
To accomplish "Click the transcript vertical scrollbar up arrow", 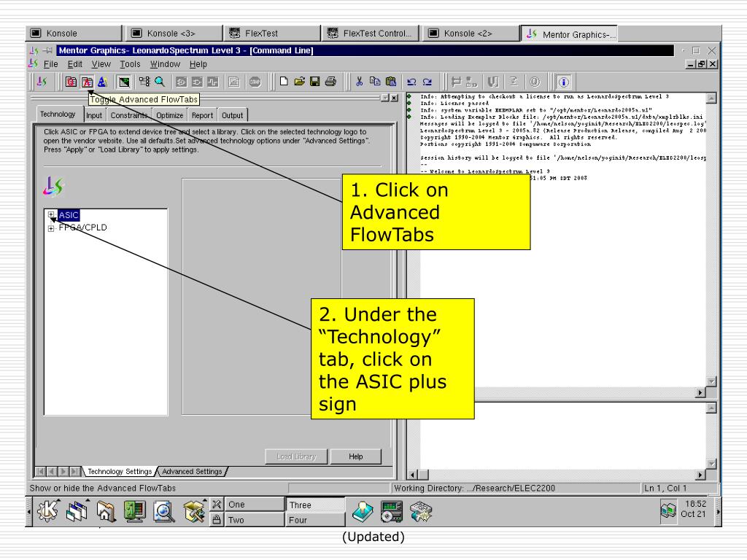I will (711, 98).
